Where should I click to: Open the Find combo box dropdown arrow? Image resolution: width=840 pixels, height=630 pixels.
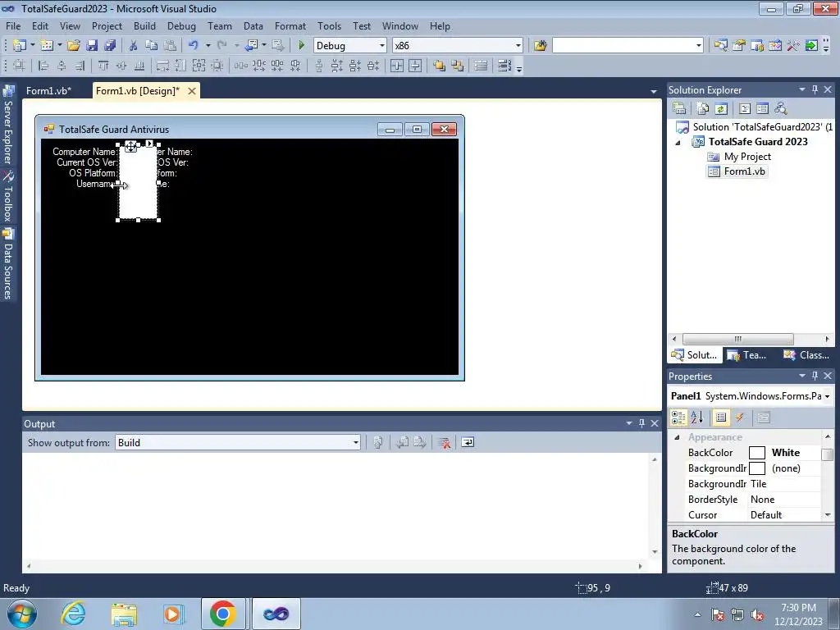tap(699, 46)
